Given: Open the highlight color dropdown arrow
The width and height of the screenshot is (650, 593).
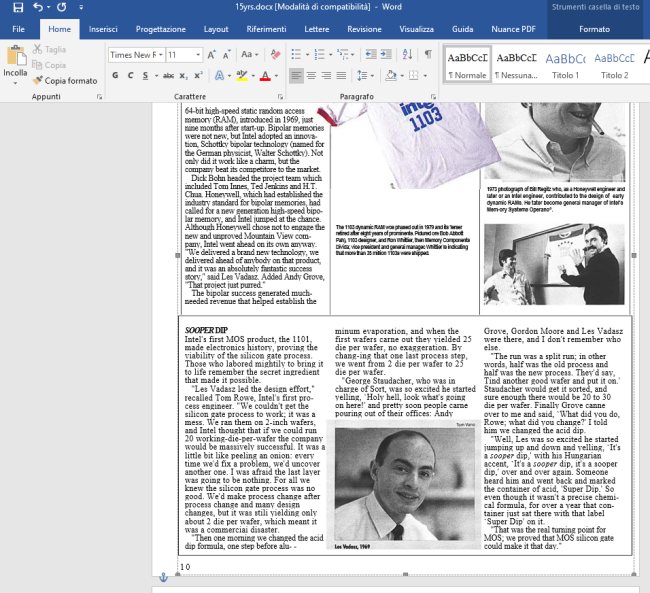Looking at the screenshot, I should 253,76.
